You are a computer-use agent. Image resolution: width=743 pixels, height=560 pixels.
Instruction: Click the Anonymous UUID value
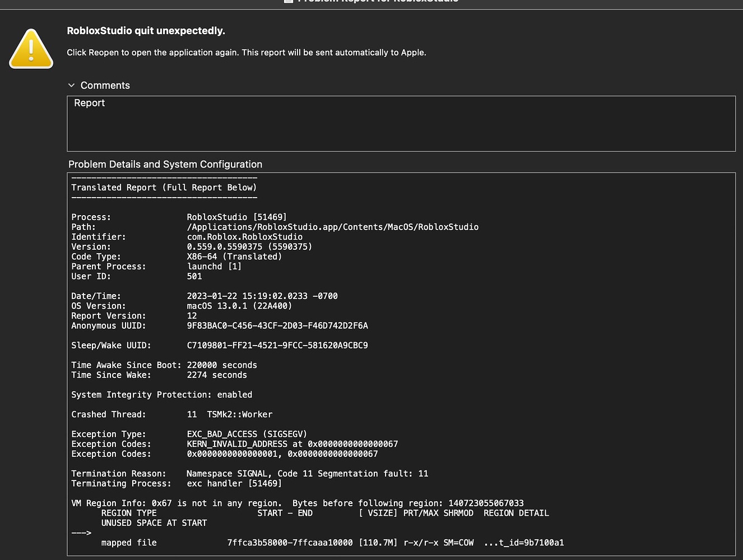[277, 325]
